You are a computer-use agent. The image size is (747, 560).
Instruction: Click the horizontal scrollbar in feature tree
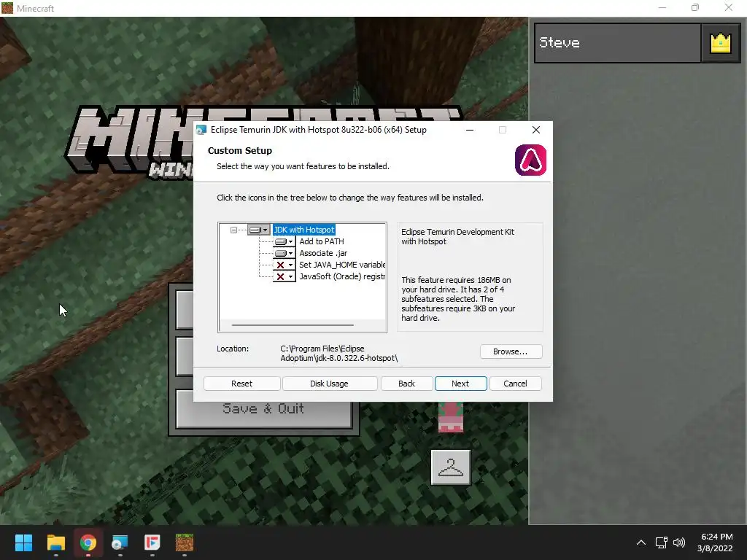[293, 325]
